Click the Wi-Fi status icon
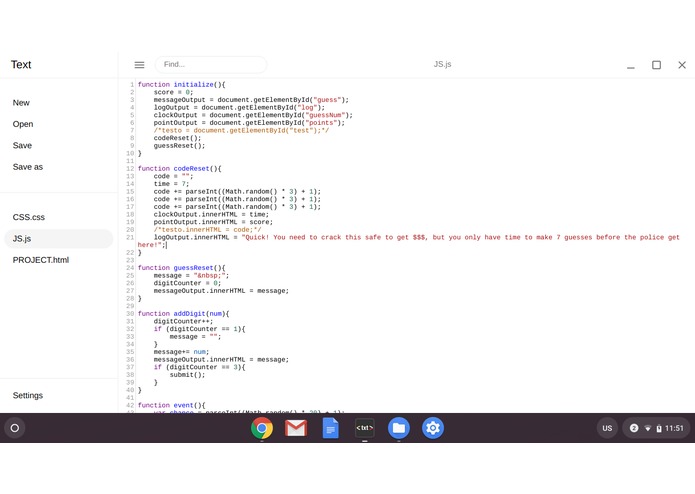Image resolution: width=695 pixels, height=494 pixels. click(648, 428)
